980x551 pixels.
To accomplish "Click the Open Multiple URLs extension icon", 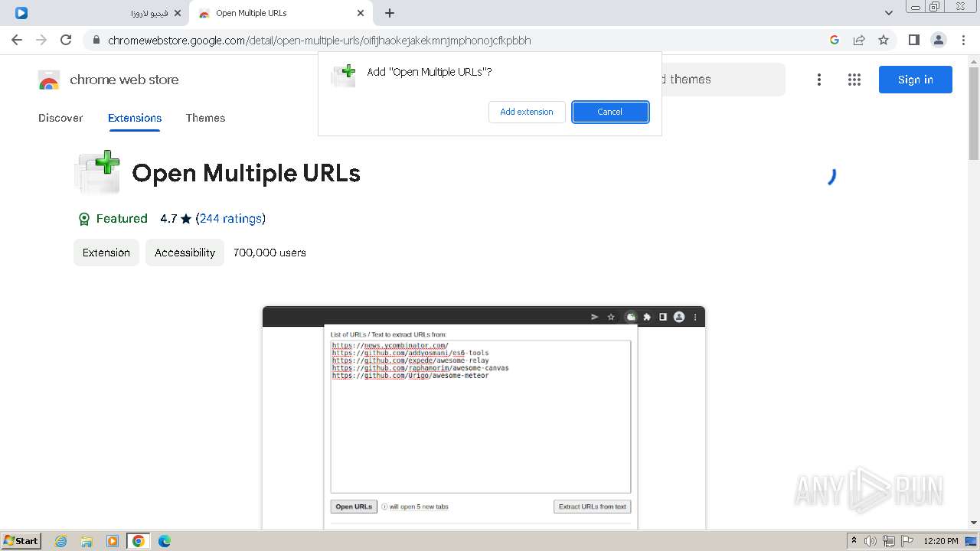I will [97, 172].
